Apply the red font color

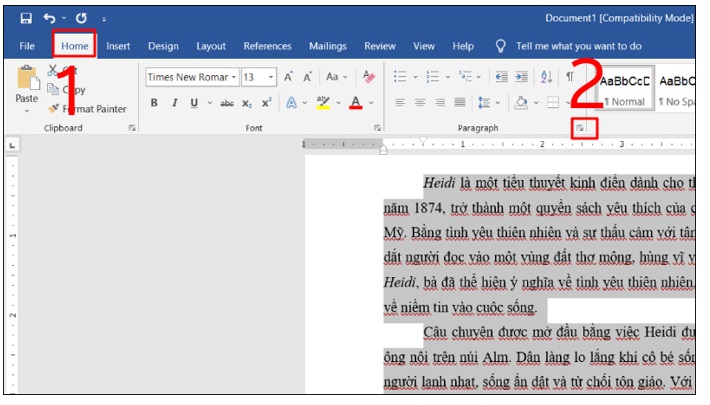pyautogui.click(x=356, y=102)
